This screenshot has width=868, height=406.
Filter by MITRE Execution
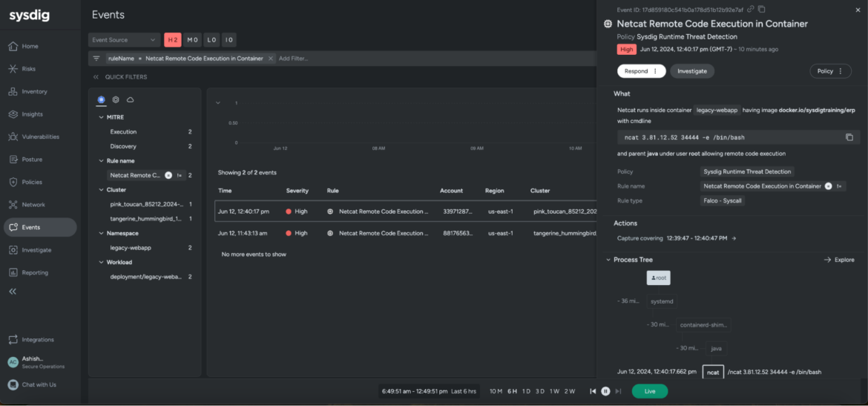coord(123,132)
